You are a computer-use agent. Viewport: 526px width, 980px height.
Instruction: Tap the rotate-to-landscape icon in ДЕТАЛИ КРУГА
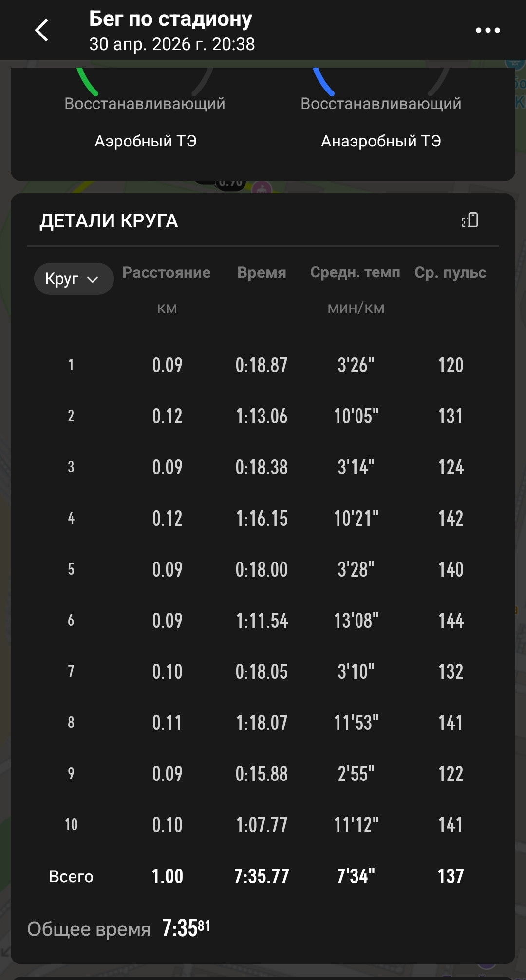pyautogui.click(x=470, y=220)
